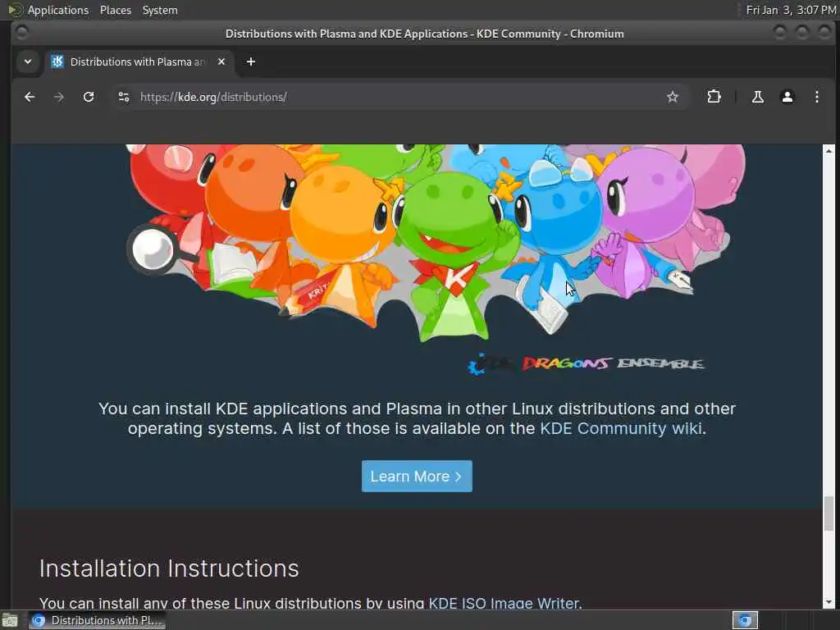
Task: Click the KDE Dragons Ensemble banner image
Action: (436, 260)
